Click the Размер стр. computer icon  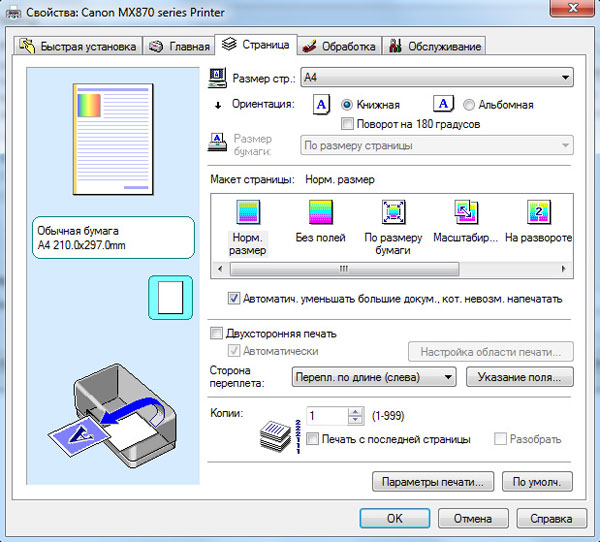click(x=217, y=78)
